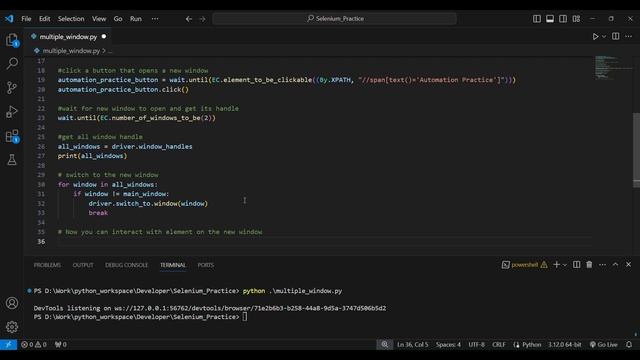Change end of line sequence CRLF
The width and height of the screenshot is (640, 360).
pos(499,344)
